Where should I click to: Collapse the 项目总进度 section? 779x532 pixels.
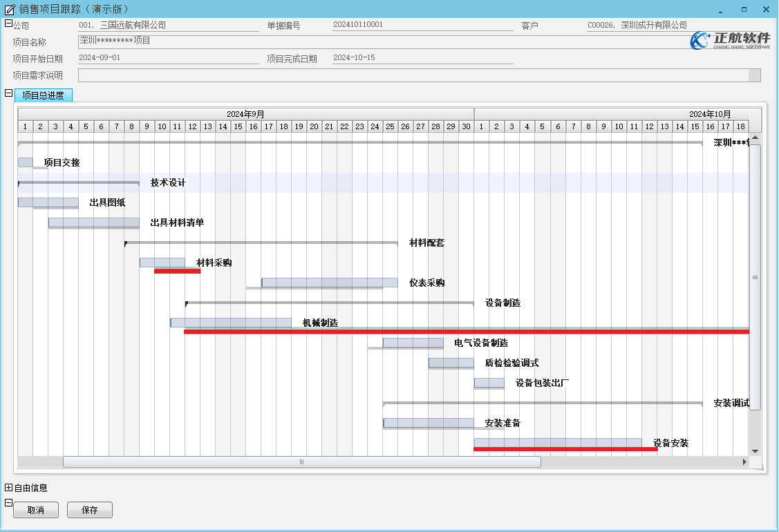[8, 93]
